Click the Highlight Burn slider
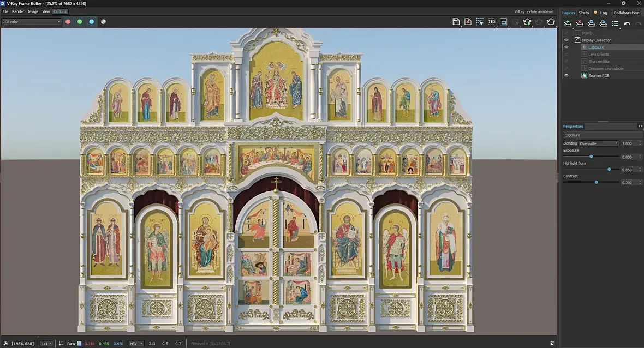Image resolution: width=644 pixels, height=348 pixels. pos(609,170)
